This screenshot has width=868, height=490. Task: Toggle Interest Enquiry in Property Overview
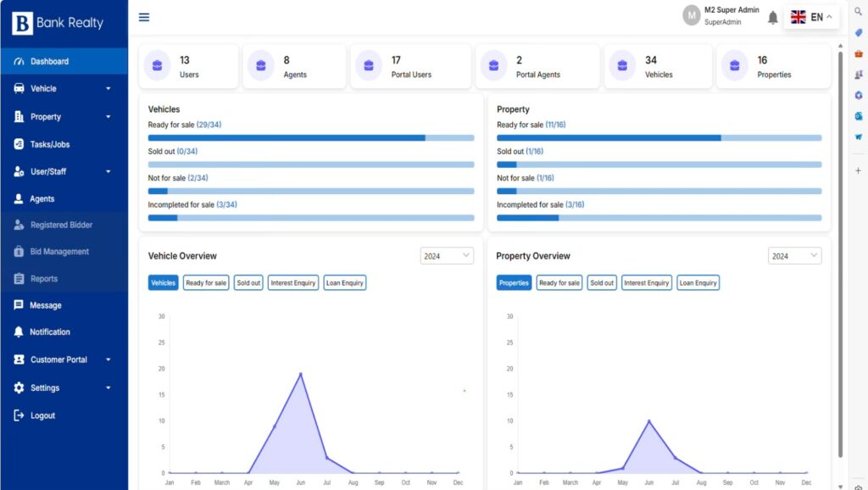point(647,283)
